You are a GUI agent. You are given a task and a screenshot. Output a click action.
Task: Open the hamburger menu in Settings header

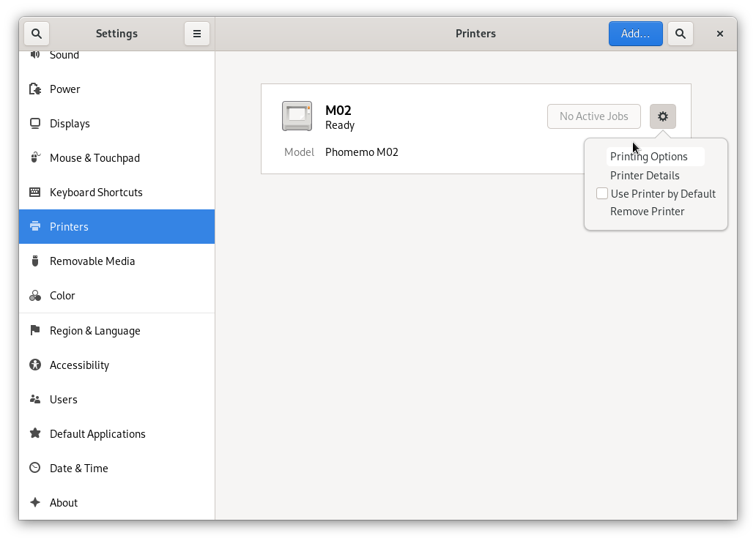coord(197,34)
